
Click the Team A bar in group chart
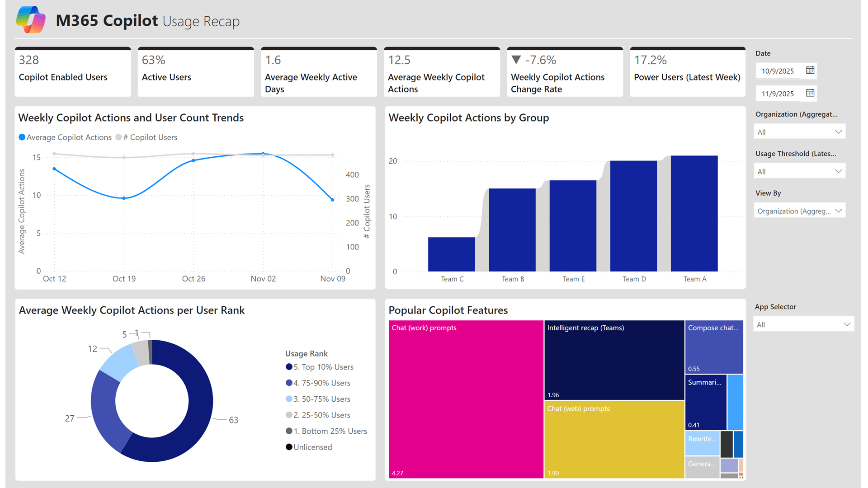[x=694, y=212]
